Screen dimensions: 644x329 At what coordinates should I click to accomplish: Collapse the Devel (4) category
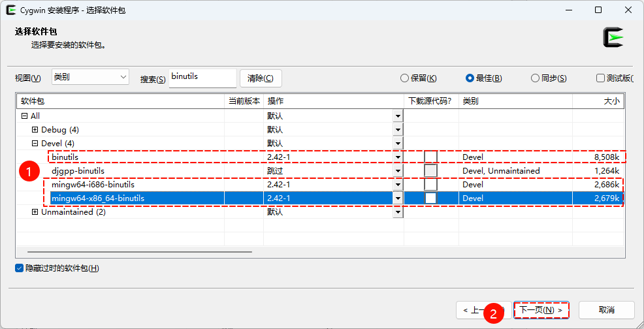(x=35, y=144)
